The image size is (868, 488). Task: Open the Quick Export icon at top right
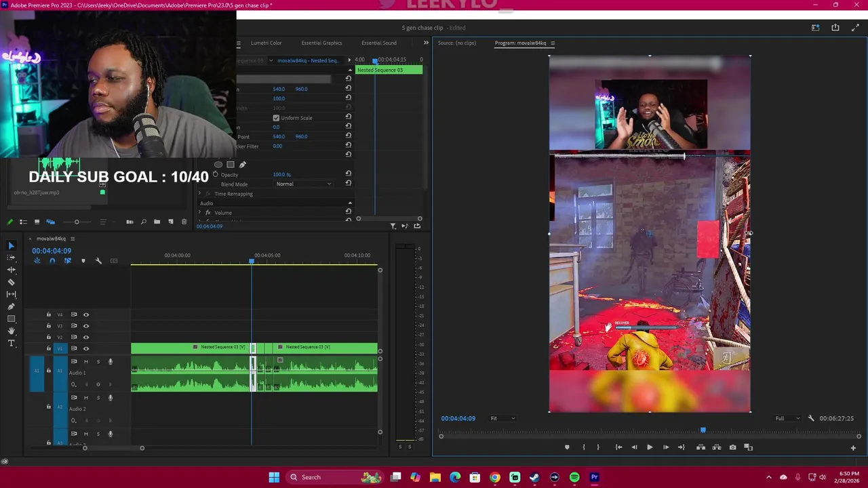tap(835, 28)
